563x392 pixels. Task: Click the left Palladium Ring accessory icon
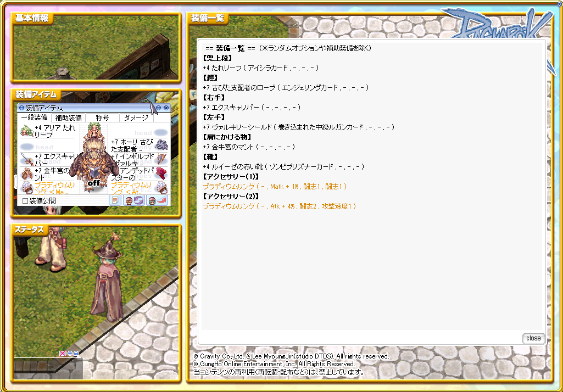point(26,187)
